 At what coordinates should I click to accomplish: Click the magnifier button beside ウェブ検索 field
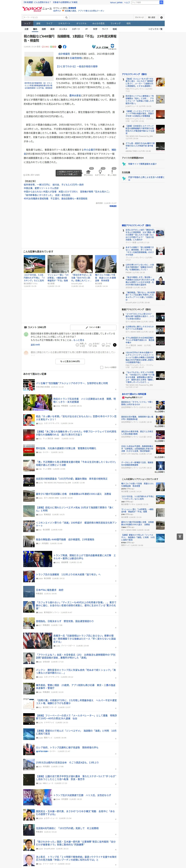(161, 2)
